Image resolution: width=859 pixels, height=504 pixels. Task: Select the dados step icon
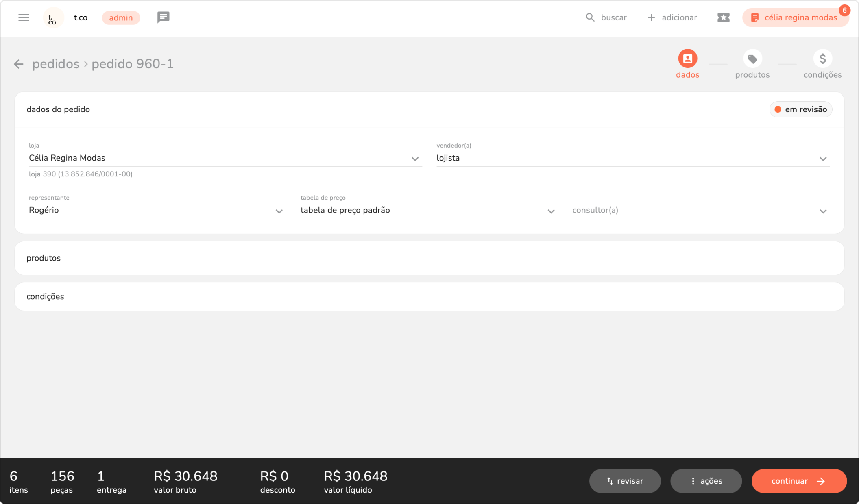[x=687, y=59]
